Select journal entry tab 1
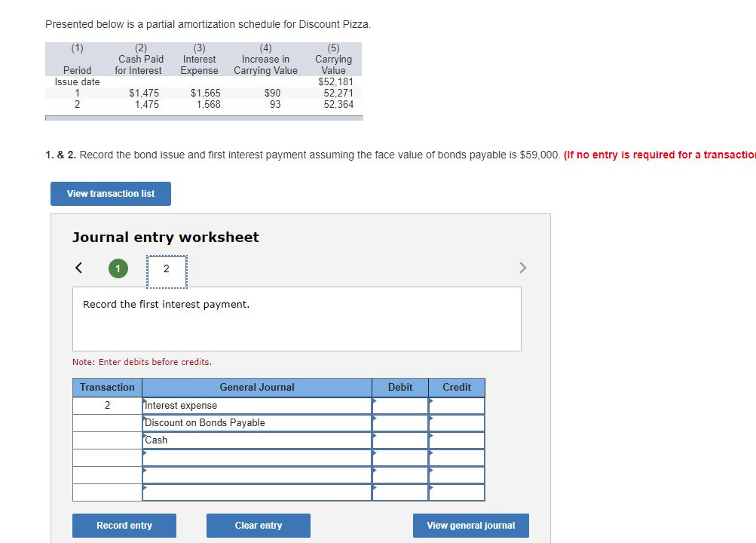Image resolution: width=756 pixels, height=543 pixels. point(118,268)
